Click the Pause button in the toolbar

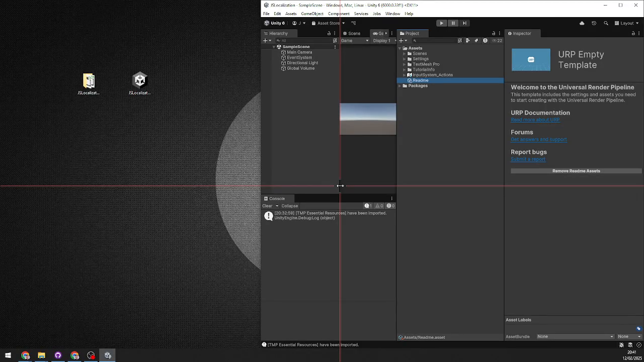coord(453,23)
